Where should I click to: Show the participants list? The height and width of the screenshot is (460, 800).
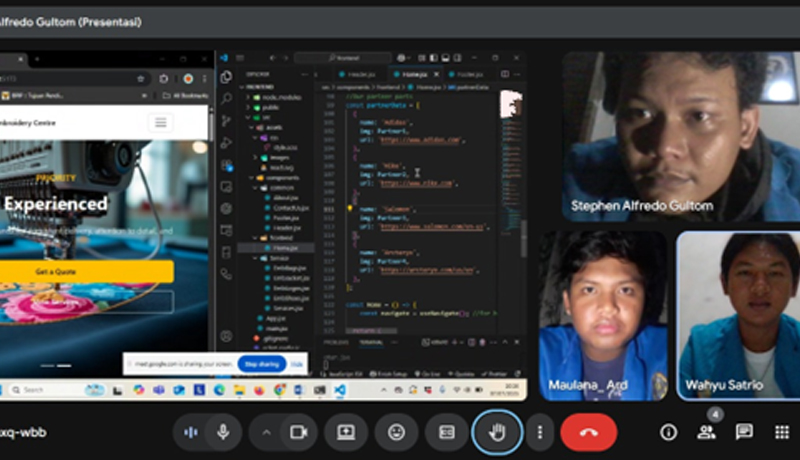(706, 432)
